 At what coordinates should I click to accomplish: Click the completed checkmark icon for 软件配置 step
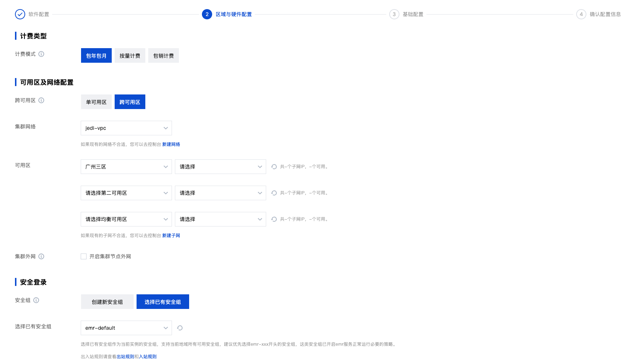tap(20, 14)
